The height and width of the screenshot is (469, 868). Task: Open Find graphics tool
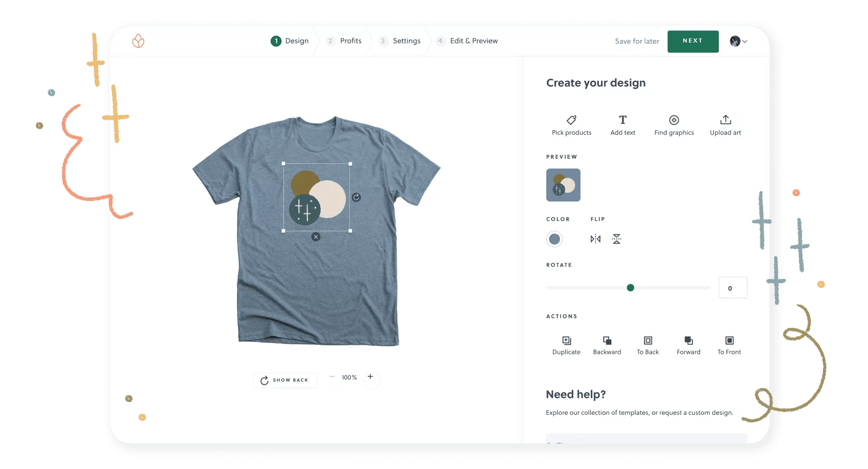674,125
